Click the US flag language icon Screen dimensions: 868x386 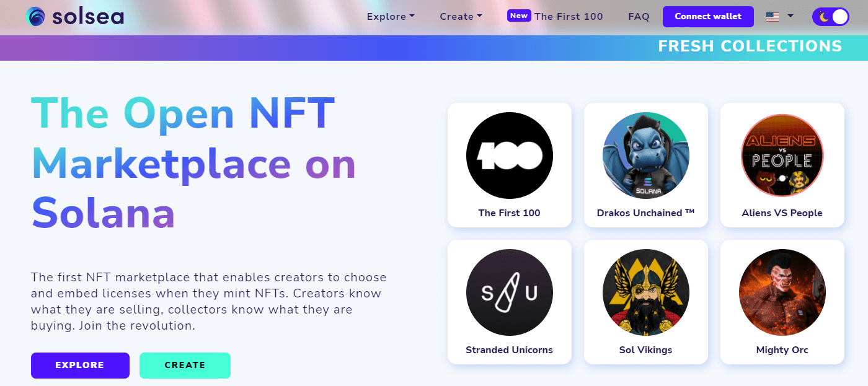[x=772, y=17]
